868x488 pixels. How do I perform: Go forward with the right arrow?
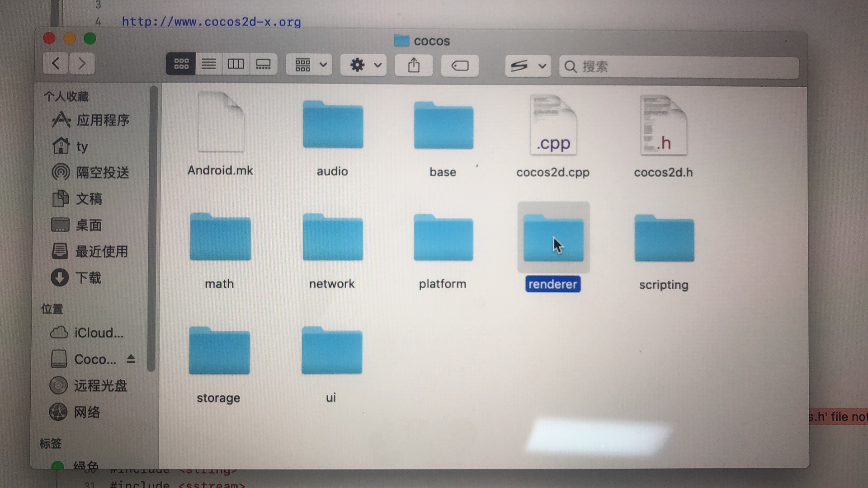pos(82,63)
